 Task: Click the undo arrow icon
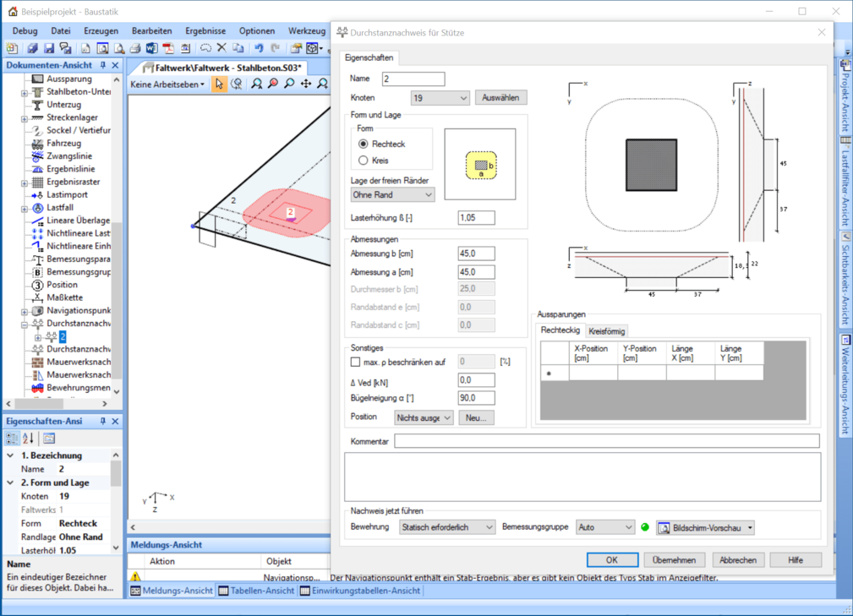pyautogui.click(x=259, y=49)
